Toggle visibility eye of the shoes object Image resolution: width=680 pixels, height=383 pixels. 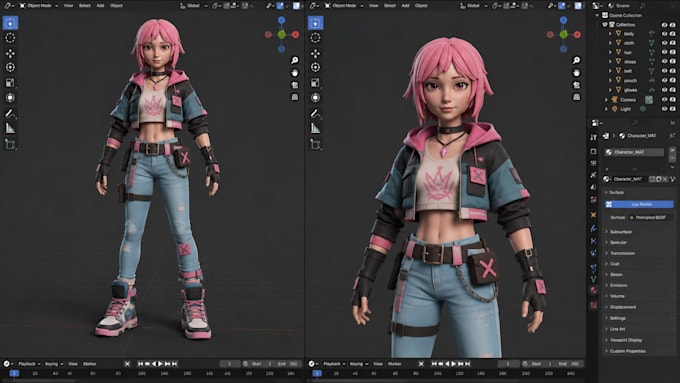664,62
